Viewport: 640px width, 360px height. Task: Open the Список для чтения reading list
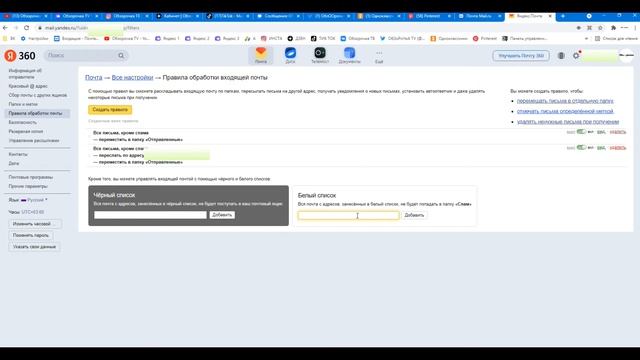[x=616, y=38]
